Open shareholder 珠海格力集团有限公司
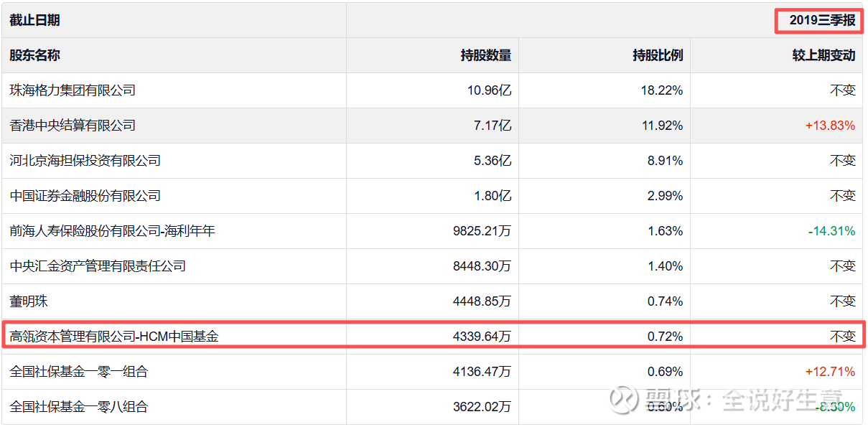The height and width of the screenshot is (427, 868). (x=73, y=90)
